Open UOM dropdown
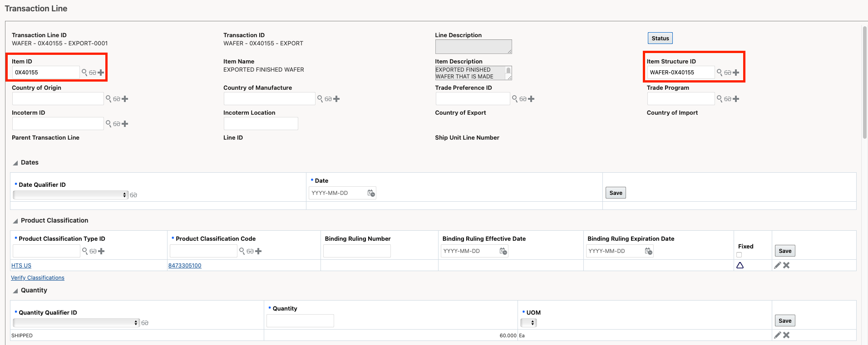The image size is (868, 345). [528, 323]
